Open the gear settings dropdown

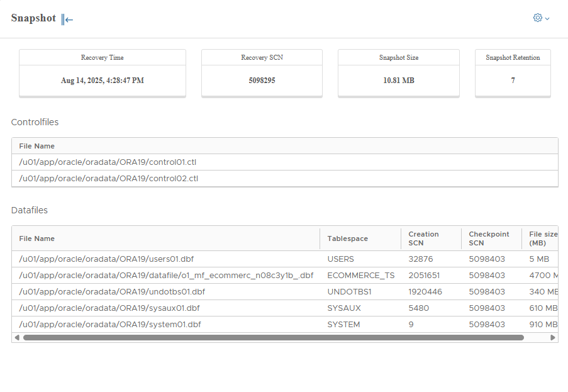coord(540,18)
